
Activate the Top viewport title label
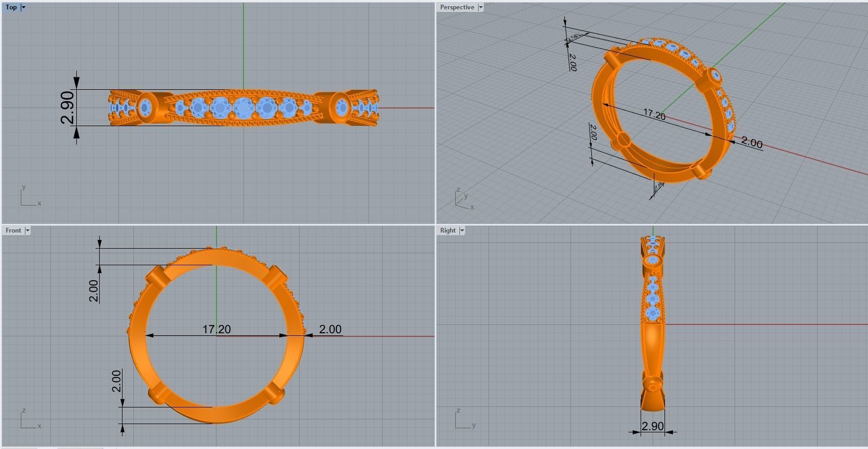[11, 7]
